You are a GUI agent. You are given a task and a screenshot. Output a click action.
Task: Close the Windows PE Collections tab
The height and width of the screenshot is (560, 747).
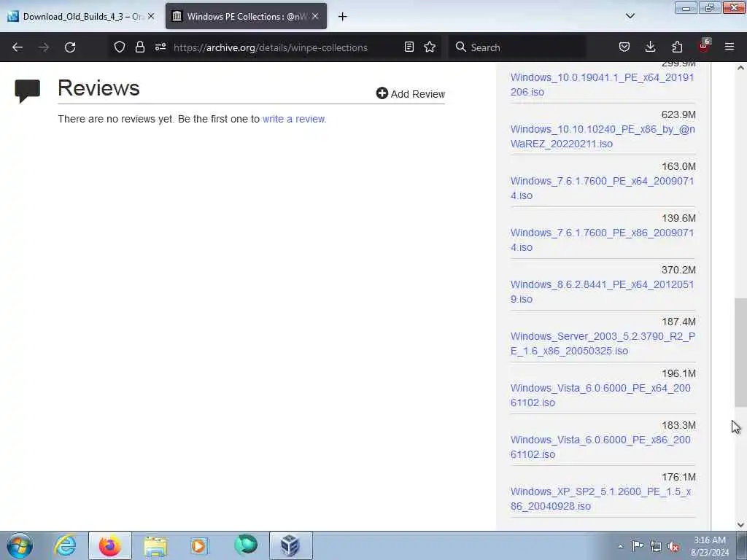[x=315, y=16]
